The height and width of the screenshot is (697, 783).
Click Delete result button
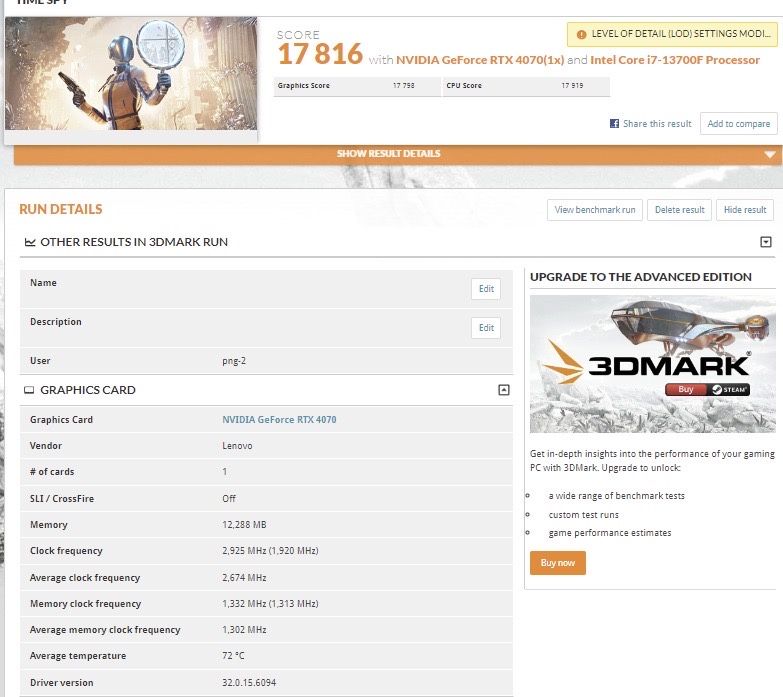pos(679,210)
